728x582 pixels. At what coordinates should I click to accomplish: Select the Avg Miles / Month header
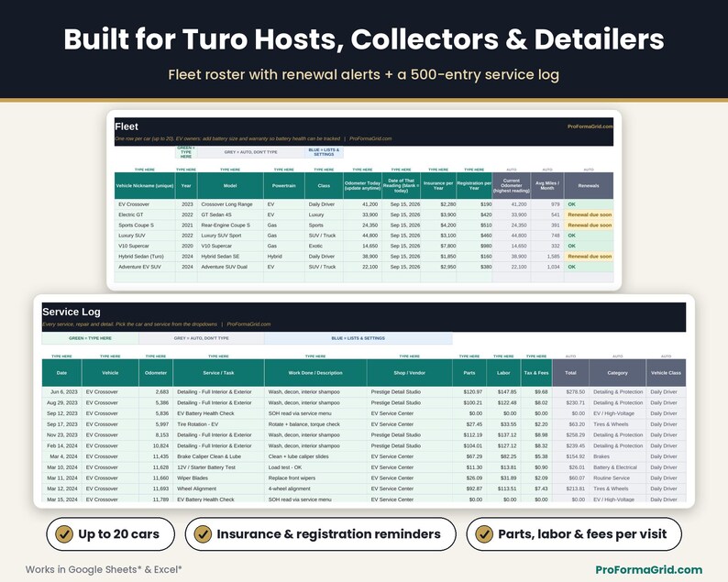tap(547, 186)
